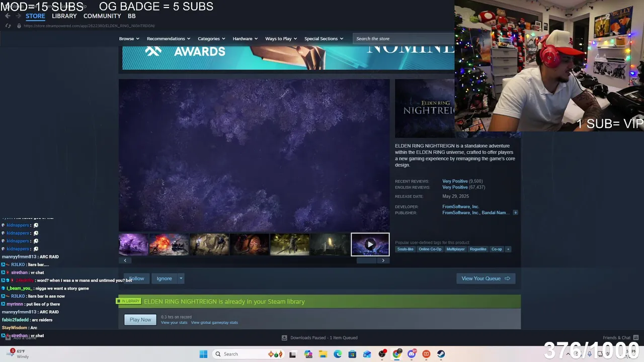This screenshot has height=362, width=644.
Task: Click the padlock icon in the address bar
Action: tap(19, 26)
